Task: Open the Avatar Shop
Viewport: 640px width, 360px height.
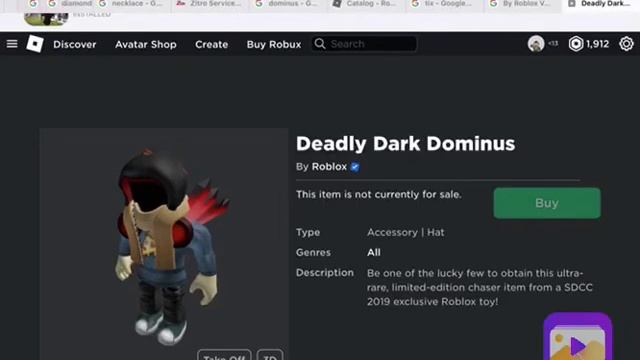Action: point(146,44)
